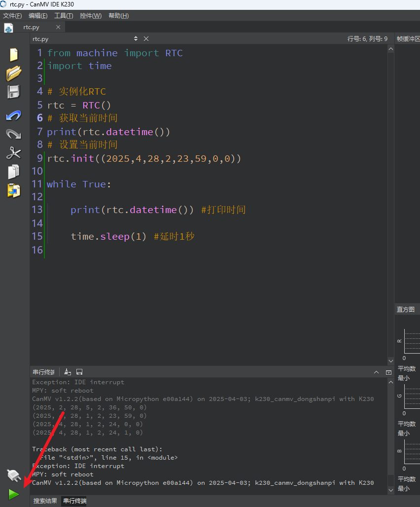Select the 串行终端 bottom tab

74,501
